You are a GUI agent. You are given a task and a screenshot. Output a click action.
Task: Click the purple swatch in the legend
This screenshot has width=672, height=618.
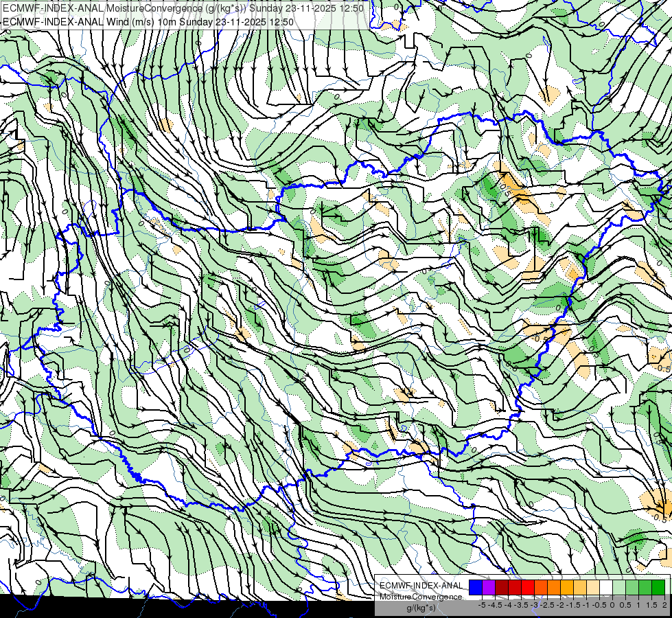point(489,588)
